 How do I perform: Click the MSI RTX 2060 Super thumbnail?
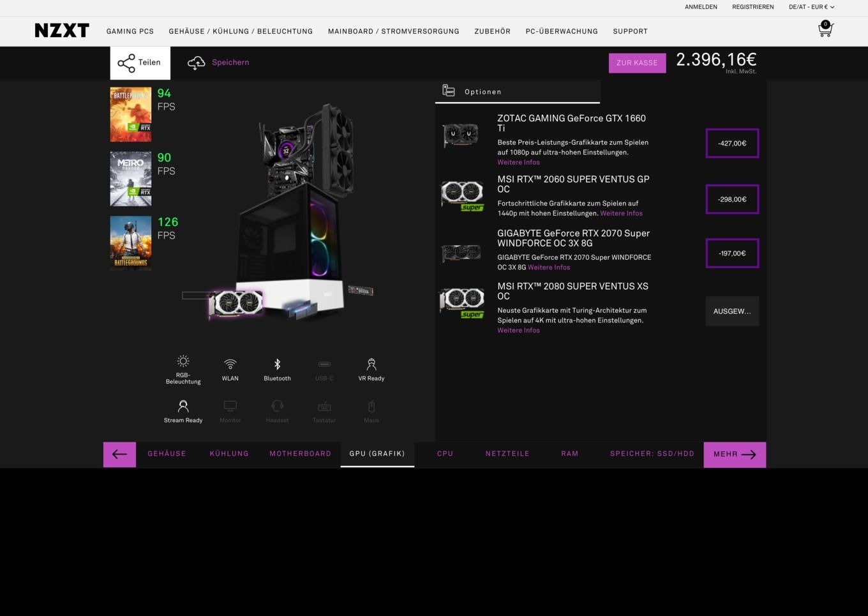462,195
